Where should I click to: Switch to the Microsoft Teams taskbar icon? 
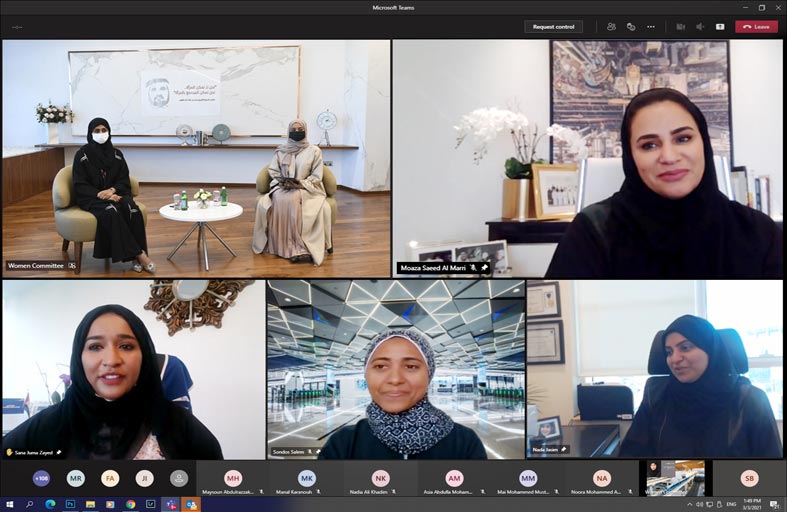(170, 504)
